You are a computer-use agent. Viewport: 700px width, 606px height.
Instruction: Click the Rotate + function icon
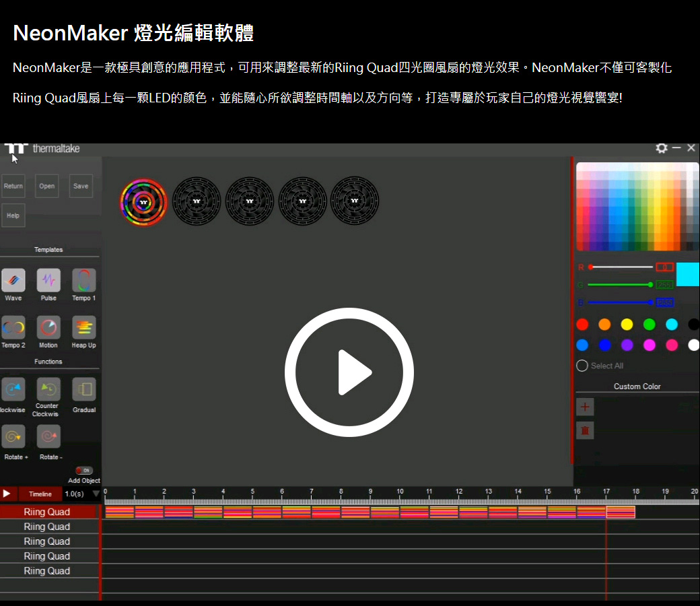pyautogui.click(x=13, y=436)
